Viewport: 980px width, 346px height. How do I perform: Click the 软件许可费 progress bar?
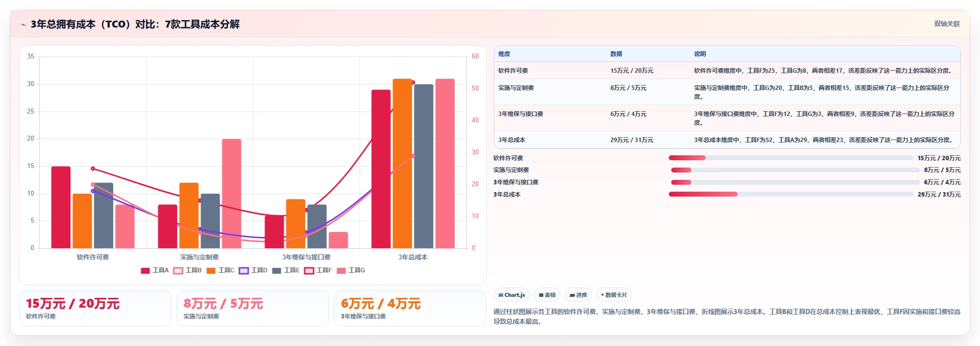pyautogui.click(x=791, y=158)
